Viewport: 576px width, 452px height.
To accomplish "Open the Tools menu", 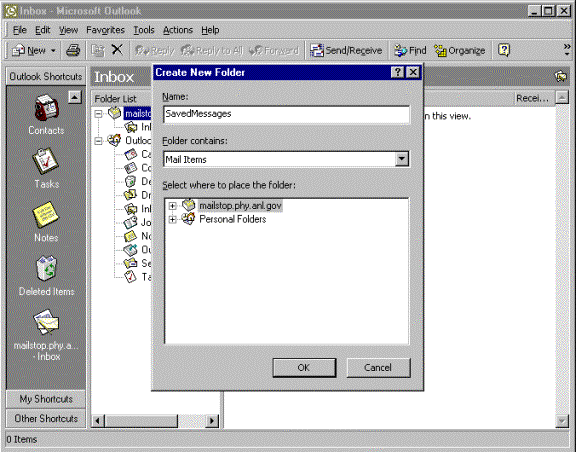I will tap(144, 30).
